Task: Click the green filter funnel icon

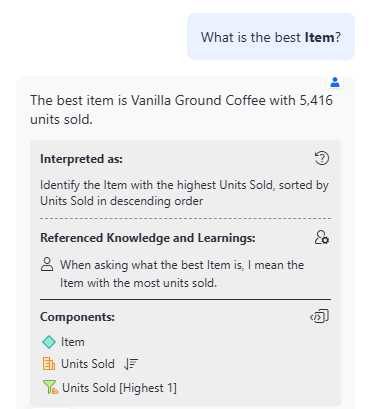Action: (x=50, y=387)
